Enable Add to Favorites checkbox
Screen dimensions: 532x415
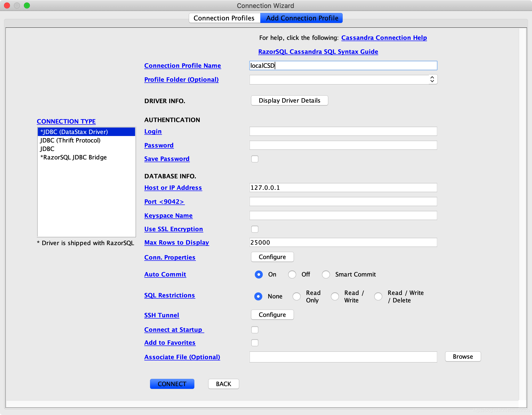(x=255, y=343)
